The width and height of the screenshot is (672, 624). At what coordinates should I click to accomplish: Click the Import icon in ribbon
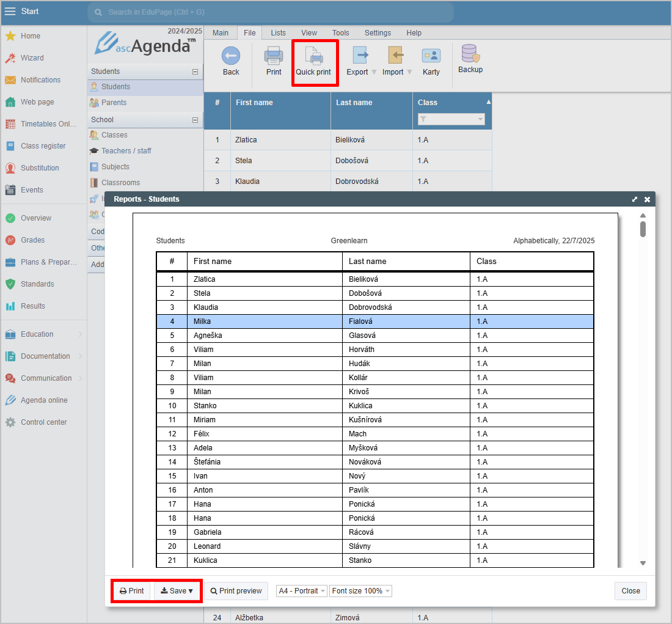(x=395, y=56)
